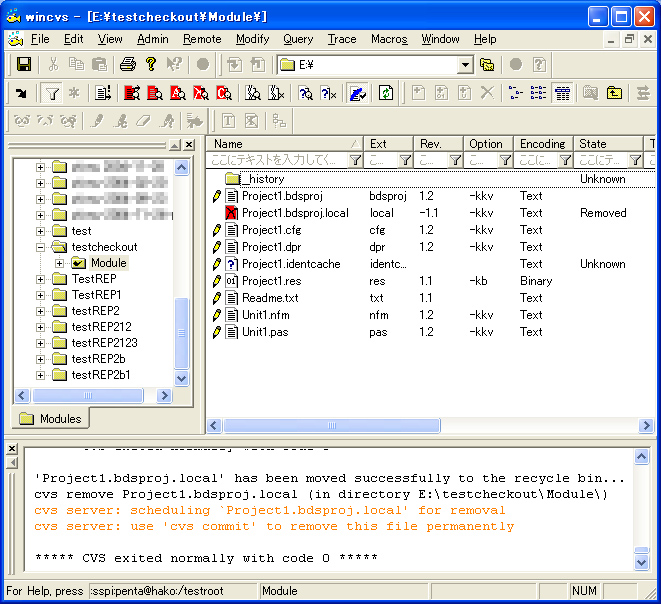The height and width of the screenshot is (604, 661).
Task: Toggle the Rev. column filter funnel
Action: (x=455, y=160)
